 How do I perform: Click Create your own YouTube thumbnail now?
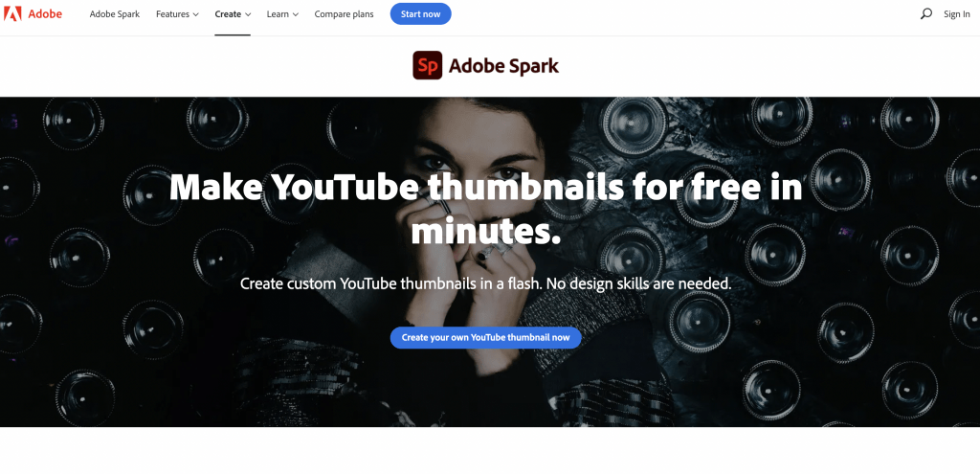(485, 338)
